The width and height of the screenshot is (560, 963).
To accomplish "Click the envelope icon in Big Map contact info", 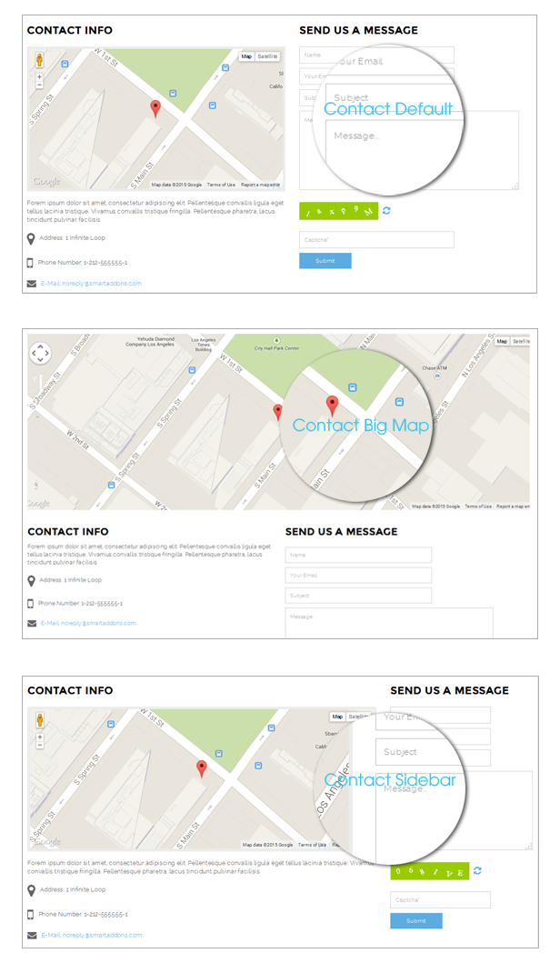I will click(x=32, y=624).
